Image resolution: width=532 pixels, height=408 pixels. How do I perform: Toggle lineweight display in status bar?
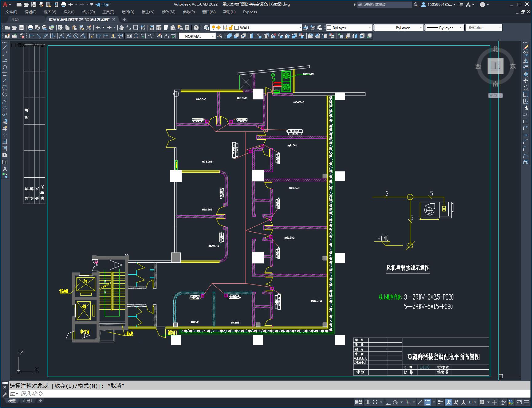coord(440,402)
